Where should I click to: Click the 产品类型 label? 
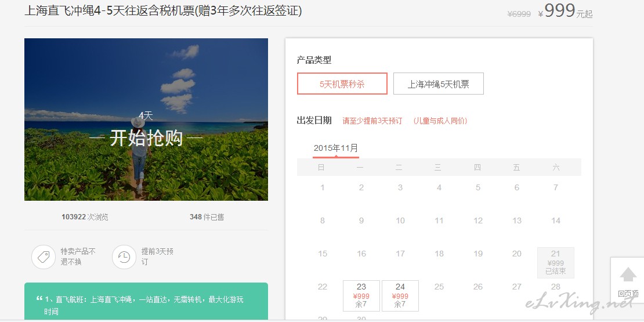coord(314,60)
